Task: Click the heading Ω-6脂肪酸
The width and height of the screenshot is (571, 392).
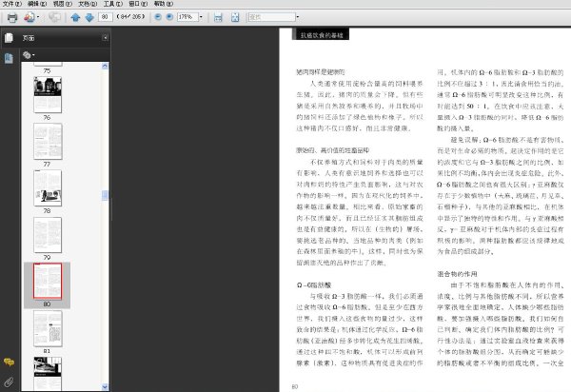Action: (x=314, y=285)
